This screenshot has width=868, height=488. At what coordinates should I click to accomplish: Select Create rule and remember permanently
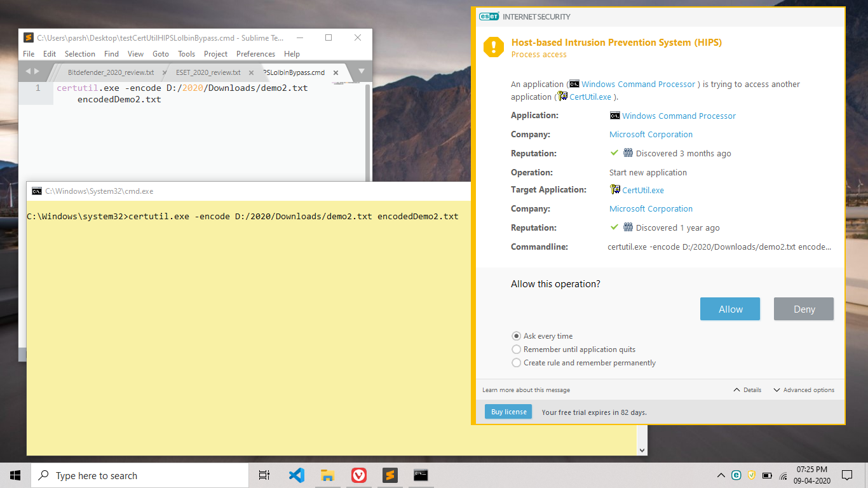(x=583, y=363)
